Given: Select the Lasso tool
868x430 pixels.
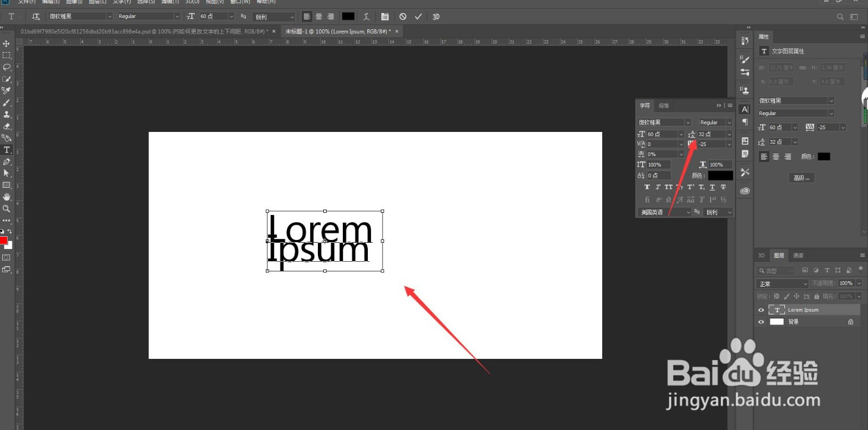Looking at the screenshot, I should pos(7,67).
